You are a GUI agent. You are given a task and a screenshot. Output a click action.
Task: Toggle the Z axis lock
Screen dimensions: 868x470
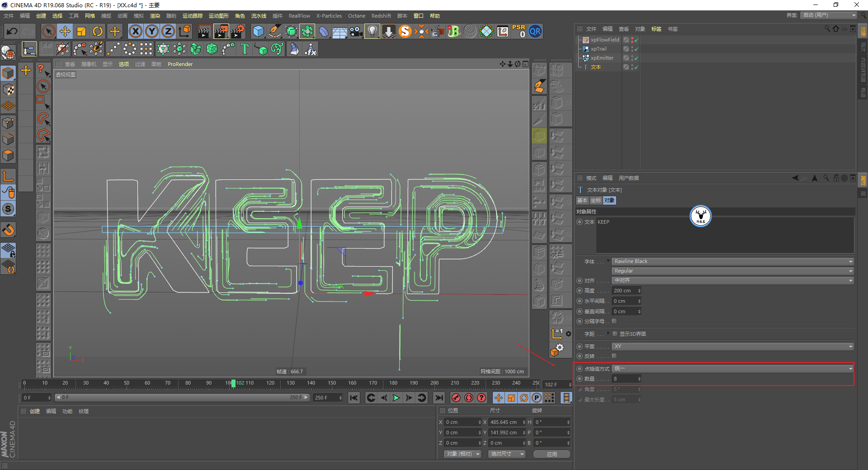pos(168,31)
